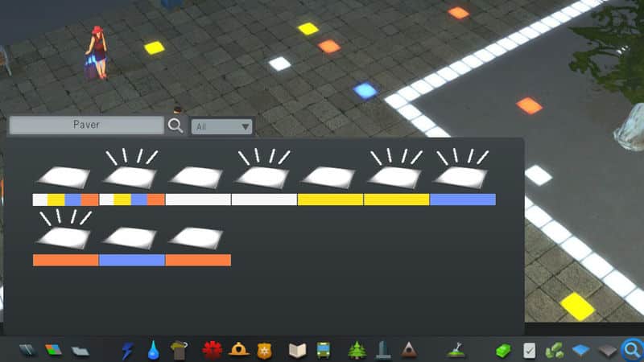The width and height of the screenshot is (644, 362).
Task: Choose the glowing orange paver asset
Action: [65, 236]
